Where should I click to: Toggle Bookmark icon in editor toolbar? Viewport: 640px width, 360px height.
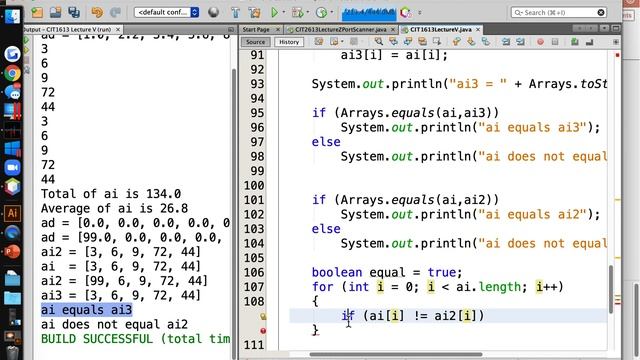(486, 42)
